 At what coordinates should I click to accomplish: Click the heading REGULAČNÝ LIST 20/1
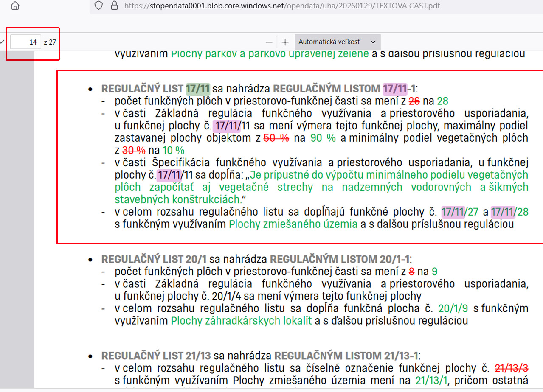point(155,259)
